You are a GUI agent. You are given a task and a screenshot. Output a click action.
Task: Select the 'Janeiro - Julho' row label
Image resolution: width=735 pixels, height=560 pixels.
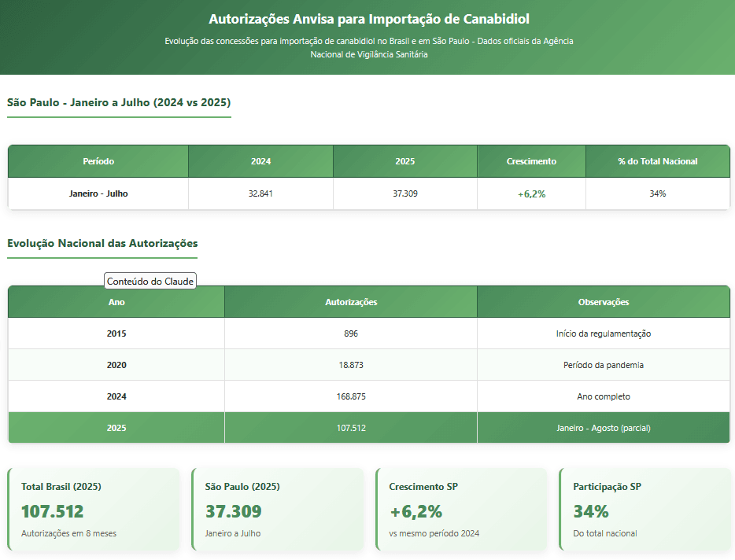click(x=98, y=193)
